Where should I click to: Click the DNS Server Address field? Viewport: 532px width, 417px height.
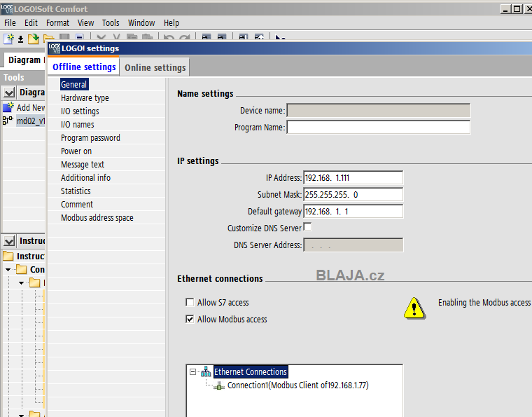pyautogui.click(x=353, y=245)
